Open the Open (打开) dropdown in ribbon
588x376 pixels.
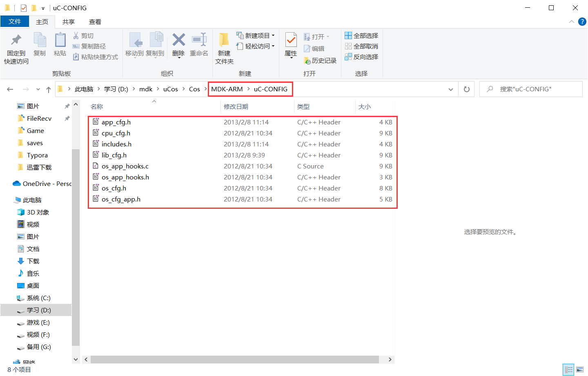pyautogui.click(x=316, y=37)
